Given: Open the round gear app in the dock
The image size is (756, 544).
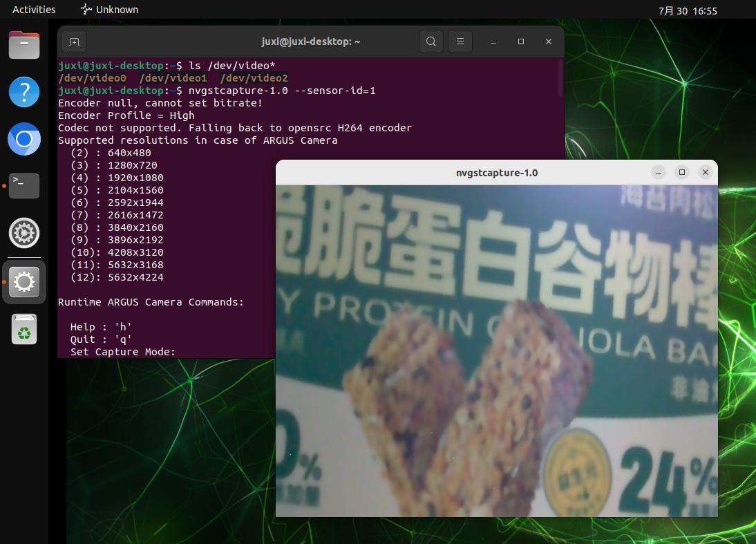Looking at the screenshot, I should click(x=24, y=233).
